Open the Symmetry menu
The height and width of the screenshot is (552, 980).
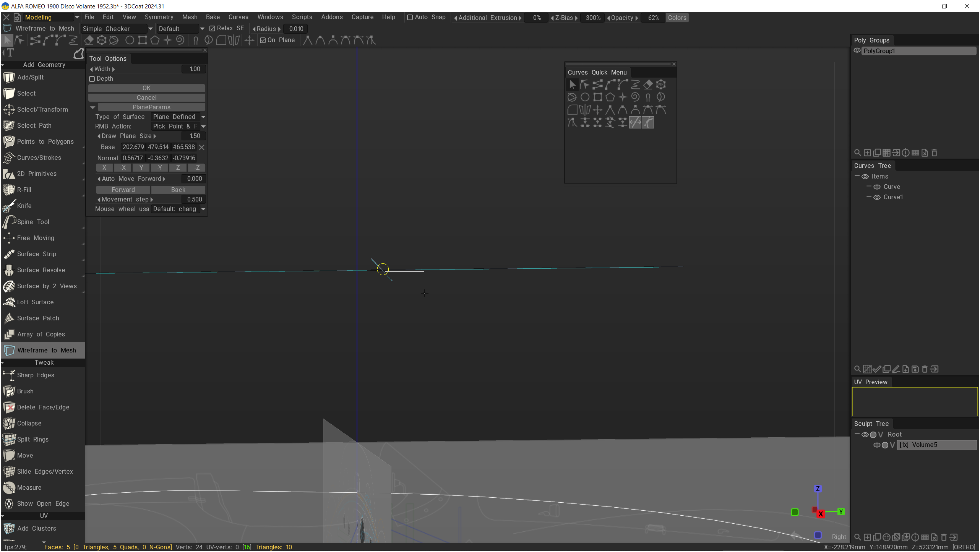click(159, 17)
